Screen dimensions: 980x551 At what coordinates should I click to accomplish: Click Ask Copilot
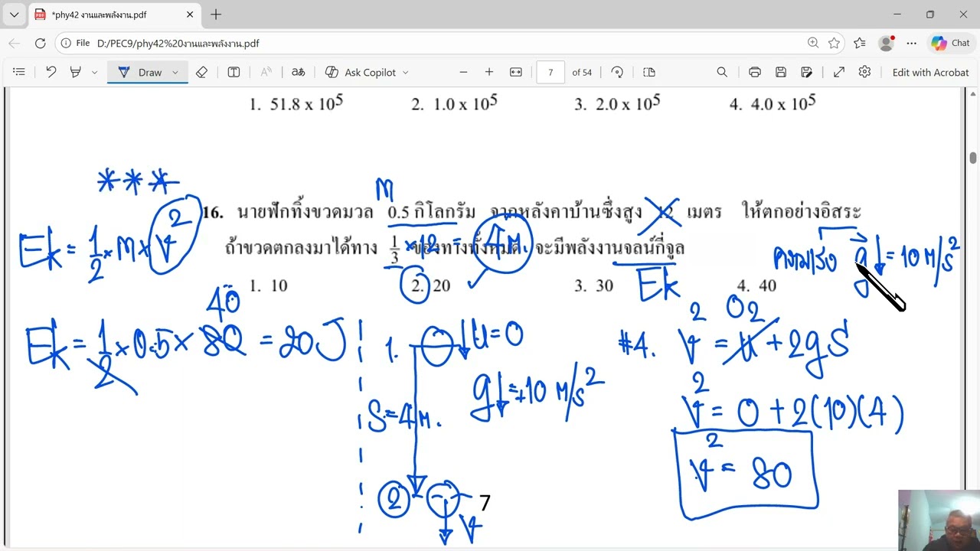click(x=361, y=72)
